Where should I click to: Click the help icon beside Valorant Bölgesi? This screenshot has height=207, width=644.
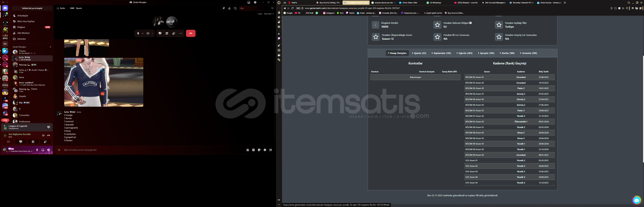click(470, 23)
